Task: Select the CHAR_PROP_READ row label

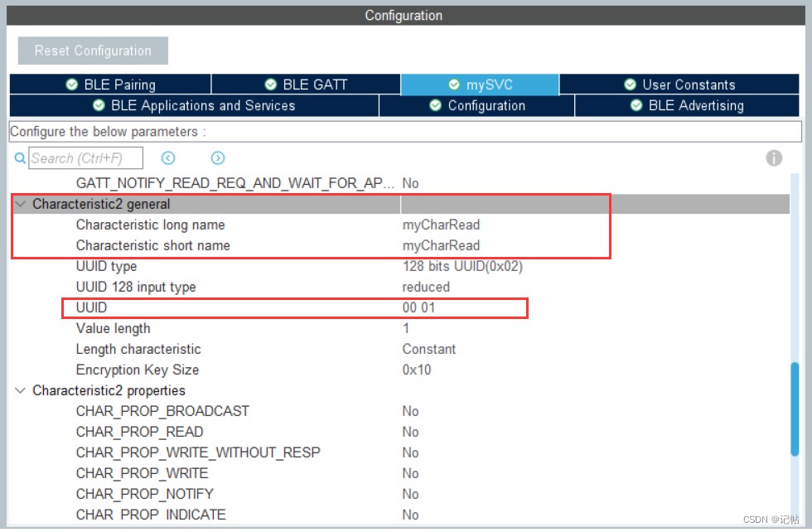Action: point(139,432)
